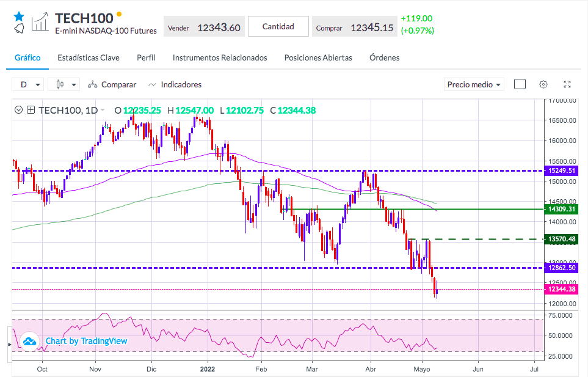Click the 16500.00 price axis value
The image size is (588, 377).
[x=562, y=120]
